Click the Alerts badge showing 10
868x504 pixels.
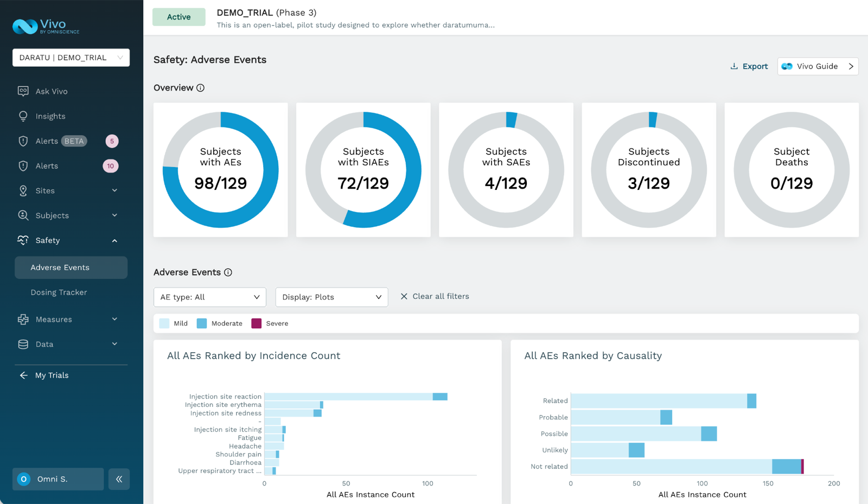click(111, 166)
